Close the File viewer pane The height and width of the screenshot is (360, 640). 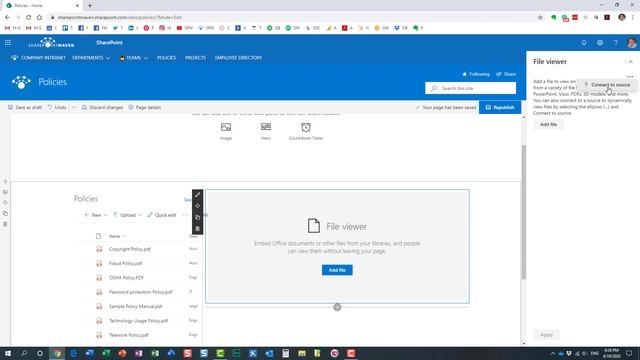[x=631, y=62]
